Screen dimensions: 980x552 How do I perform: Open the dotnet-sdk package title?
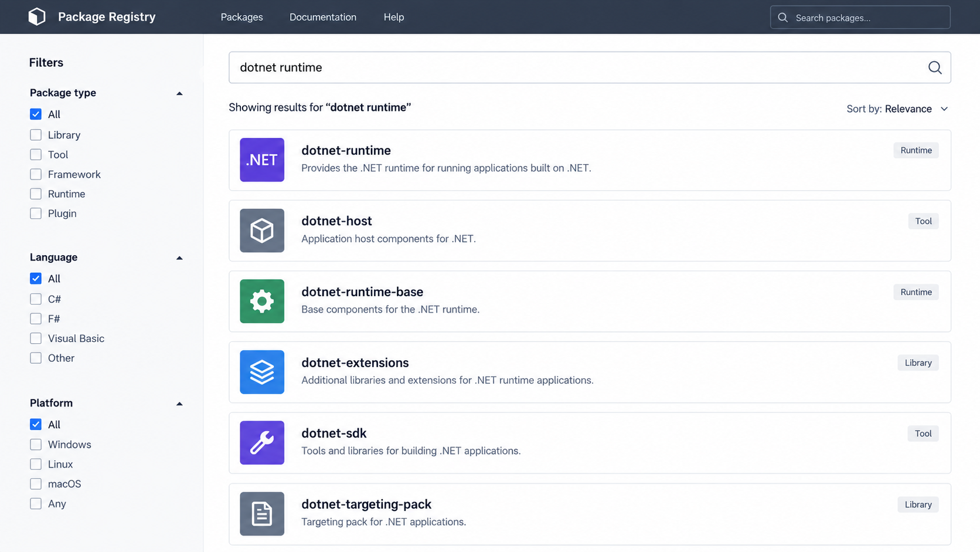[x=334, y=434]
